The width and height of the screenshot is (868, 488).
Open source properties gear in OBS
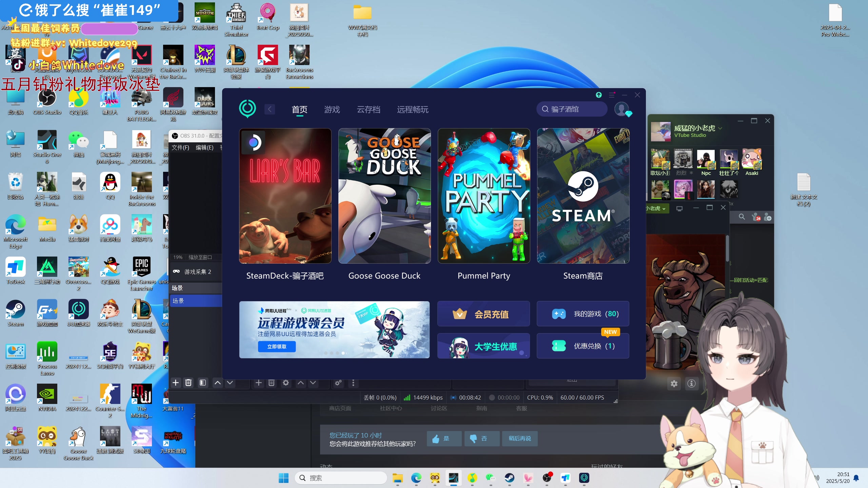[286, 383]
